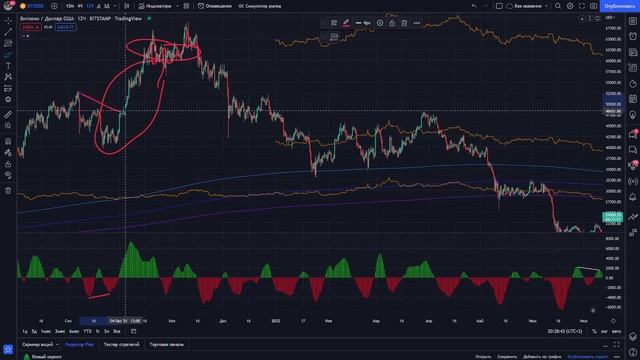Screen dimensions: 640x360
Task: Open the Stock Screener dropdown tab
Action: click(40, 344)
